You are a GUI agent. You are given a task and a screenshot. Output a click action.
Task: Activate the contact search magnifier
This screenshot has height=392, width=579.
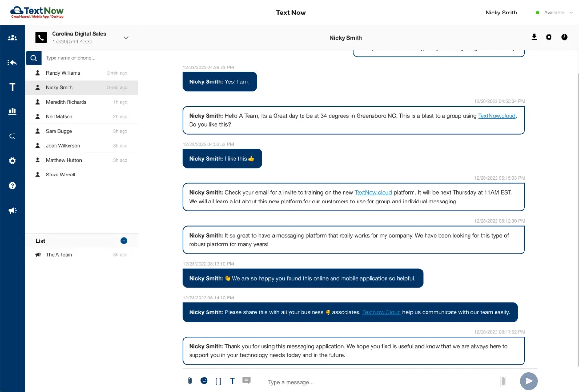33,57
